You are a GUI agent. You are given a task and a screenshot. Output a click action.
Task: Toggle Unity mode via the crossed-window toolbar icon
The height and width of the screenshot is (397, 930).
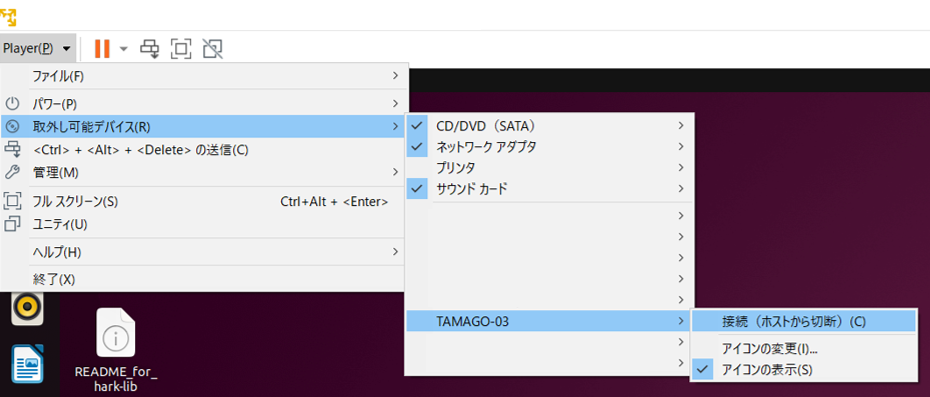point(212,49)
